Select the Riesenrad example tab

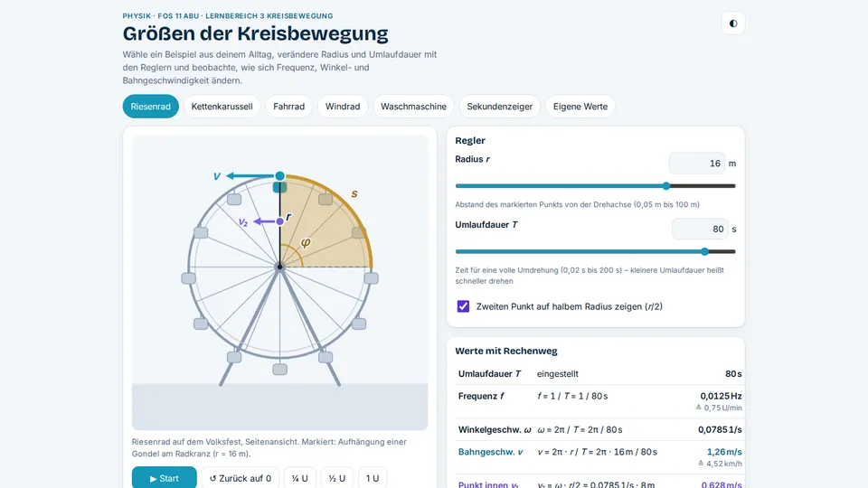(x=151, y=107)
